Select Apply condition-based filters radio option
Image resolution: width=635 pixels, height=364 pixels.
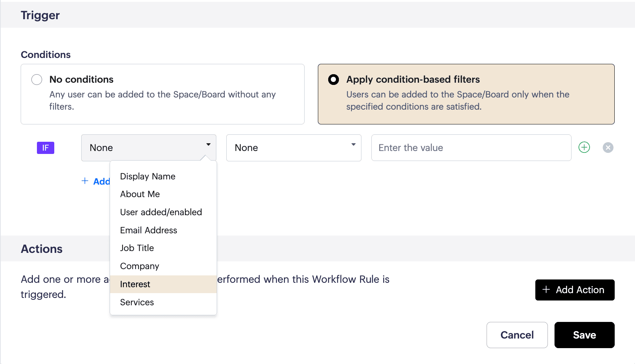point(333,79)
